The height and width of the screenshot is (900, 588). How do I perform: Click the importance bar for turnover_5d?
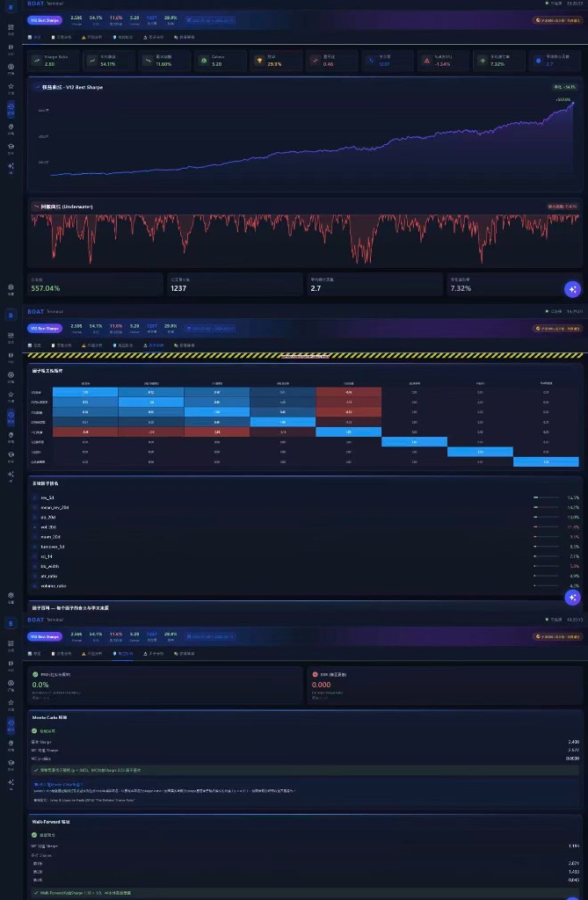tap(546, 547)
